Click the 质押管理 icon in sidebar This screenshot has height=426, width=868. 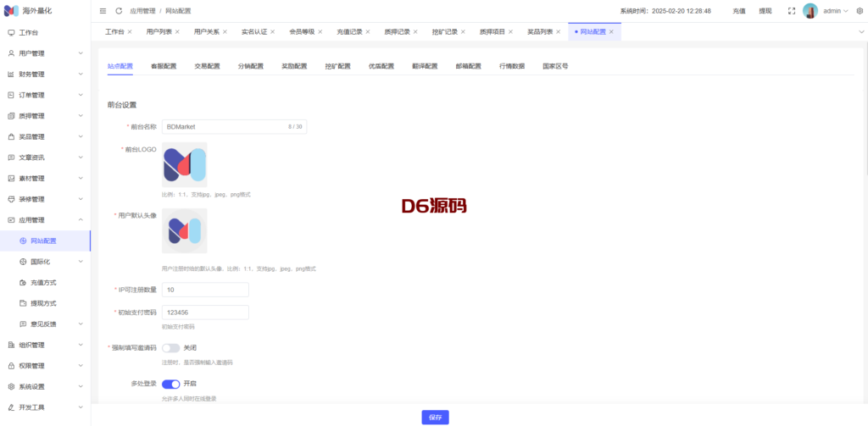11,116
